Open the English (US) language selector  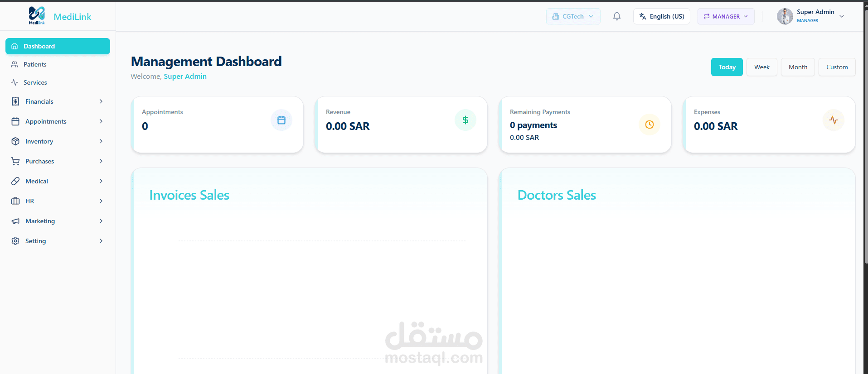point(662,16)
